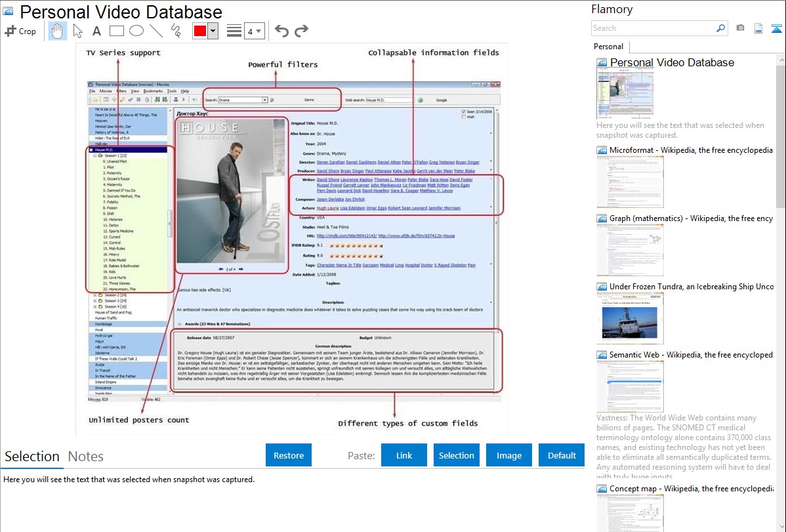Screen dimensions: 786x532
Task: Click the blue upload arrow icon
Action: 776,29
